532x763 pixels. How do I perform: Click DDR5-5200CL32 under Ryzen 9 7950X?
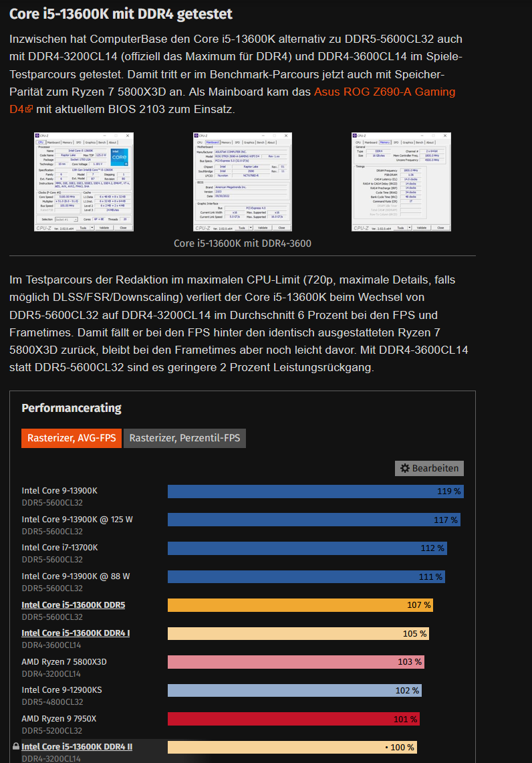point(52,731)
